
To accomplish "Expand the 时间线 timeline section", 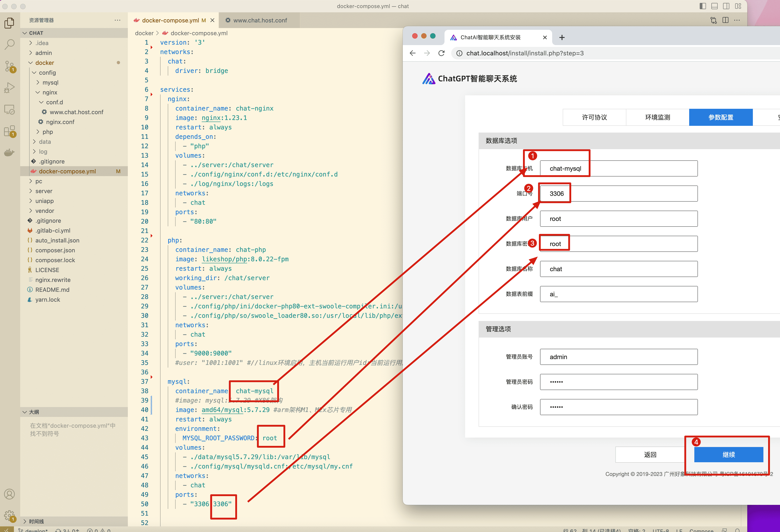I will pos(74,522).
